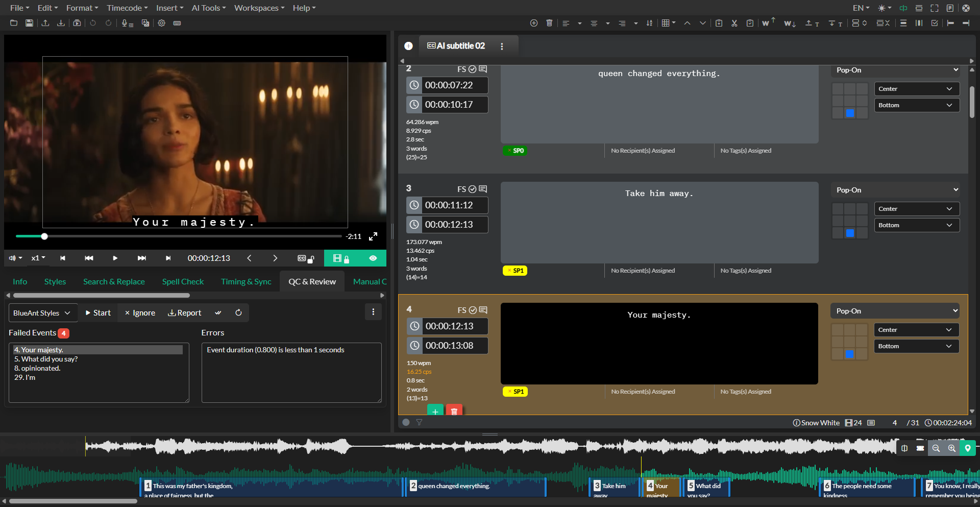Image resolution: width=980 pixels, height=507 pixels.
Task: Open the translate tool icon in toolbar
Action: coord(145,23)
